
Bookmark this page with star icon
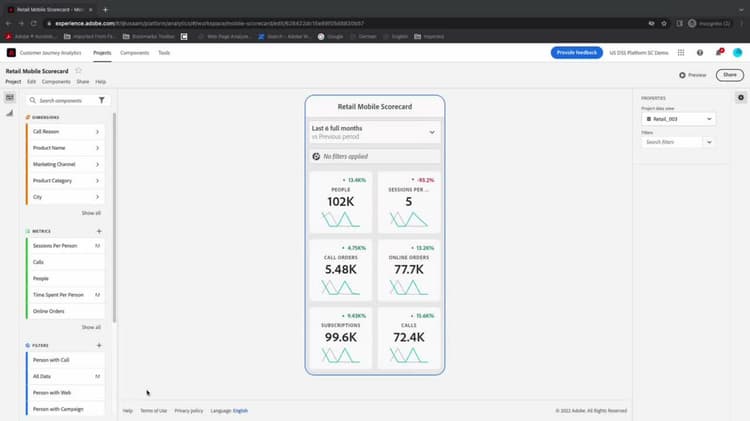[664, 23]
